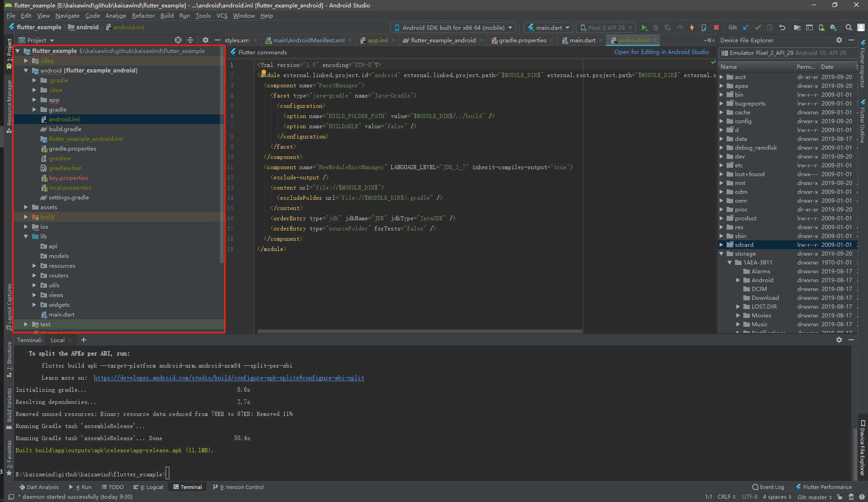Toggle Flutter Outline side tool button
Viewport: 868px width, 502px height.
tap(862, 120)
